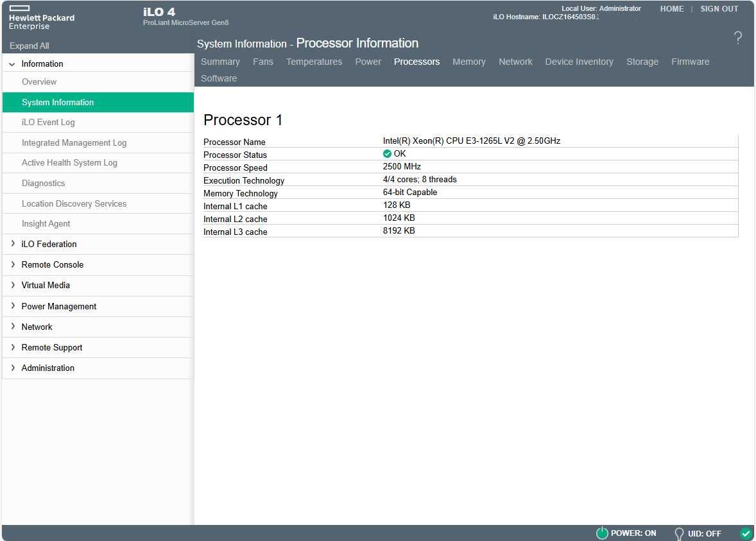Image resolution: width=756 pixels, height=541 pixels.
Task: Click the green health status checkmark in footer
Action: (x=745, y=533)
